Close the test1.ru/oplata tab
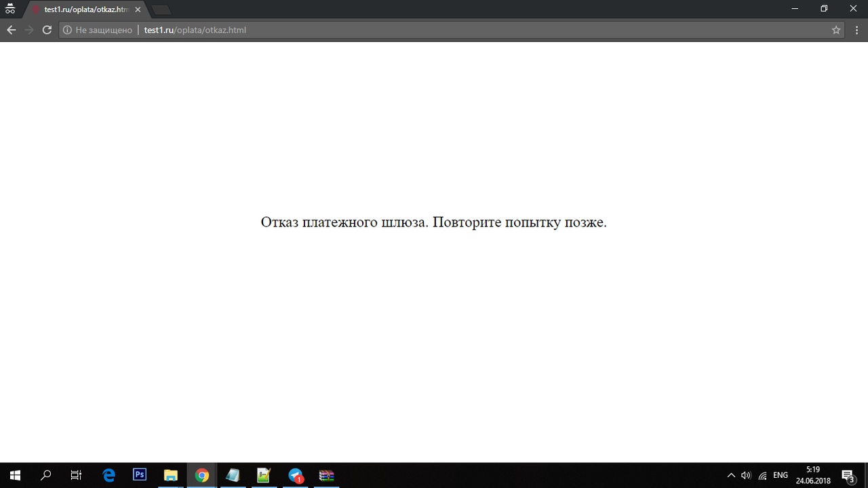Image resolution: width=868 pixels, height=488 pixels. [138, 9]
